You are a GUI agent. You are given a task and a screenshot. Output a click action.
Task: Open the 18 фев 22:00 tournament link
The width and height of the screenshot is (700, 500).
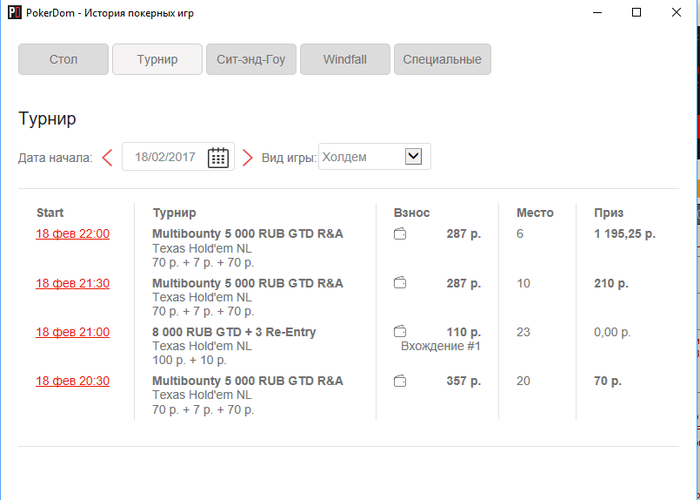(73, 234)
